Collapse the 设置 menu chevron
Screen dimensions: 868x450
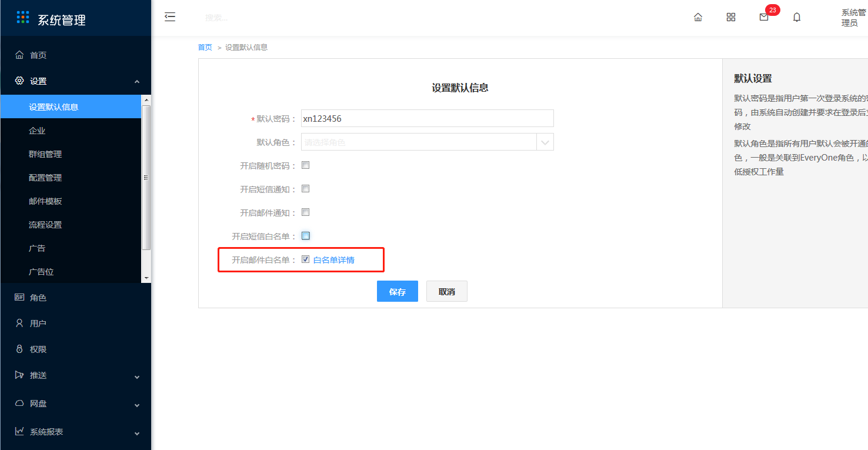[x=137, y=82]
